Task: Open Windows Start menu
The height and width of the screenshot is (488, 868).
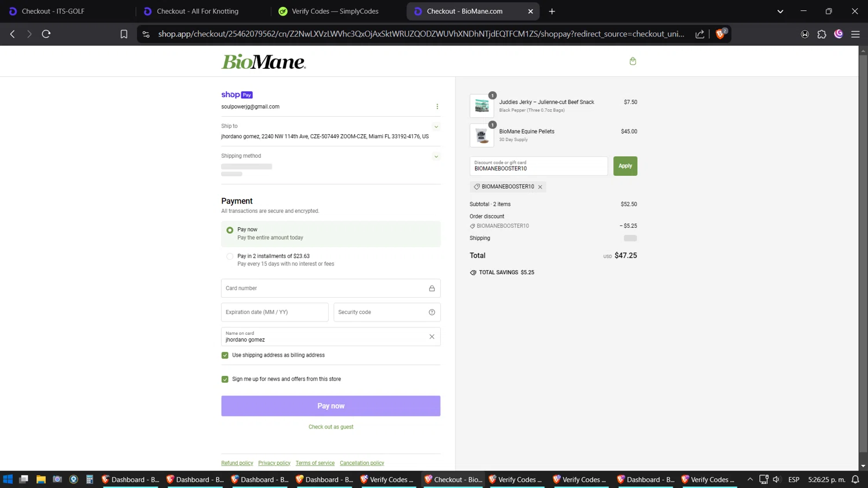Action: [8, 479]
